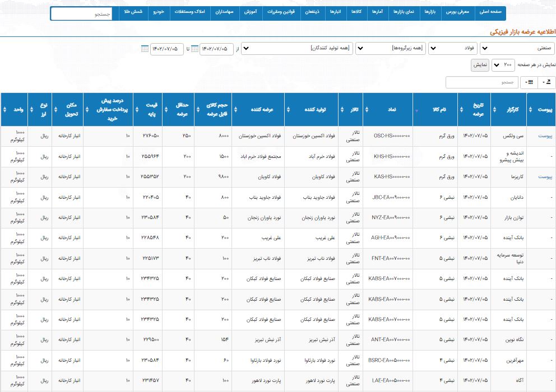Screen dimensions: 556x392
Task: Open the املاک ومستغلات menu
Action: [189, 12]
